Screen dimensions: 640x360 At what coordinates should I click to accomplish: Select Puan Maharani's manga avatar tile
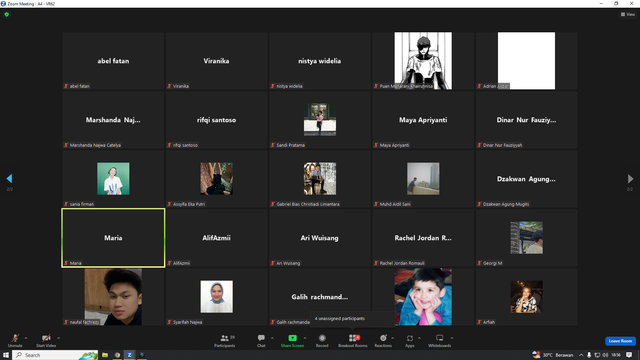pyautogui.click(x=423, y=61)
